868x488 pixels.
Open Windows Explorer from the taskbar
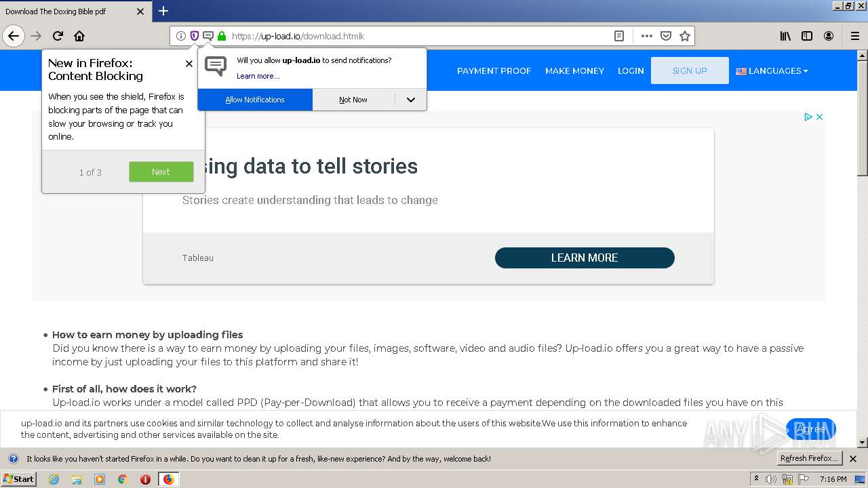(x=77, y=479)
